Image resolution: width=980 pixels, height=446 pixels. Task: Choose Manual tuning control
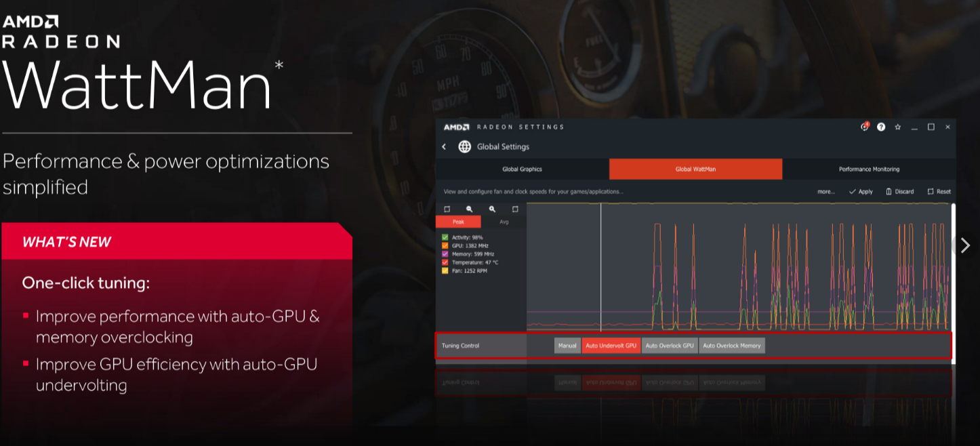[567, 346]
